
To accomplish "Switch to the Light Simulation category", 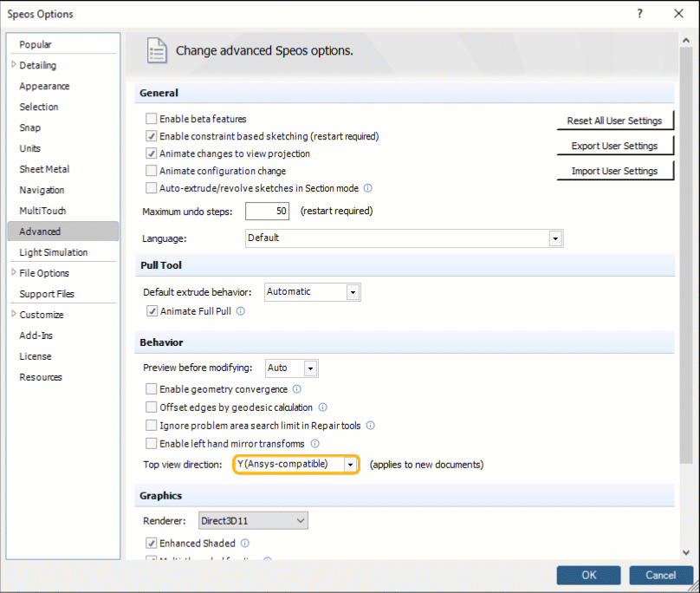I will tap(54, 252).
